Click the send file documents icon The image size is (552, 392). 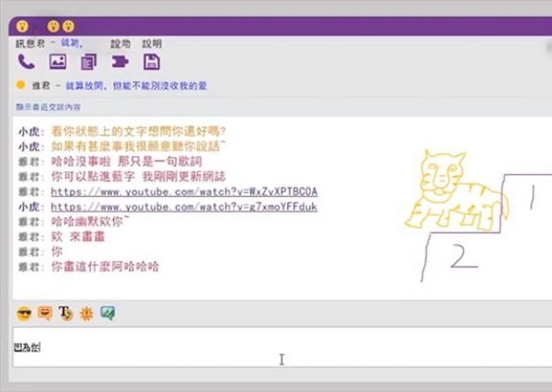point(88,62)
